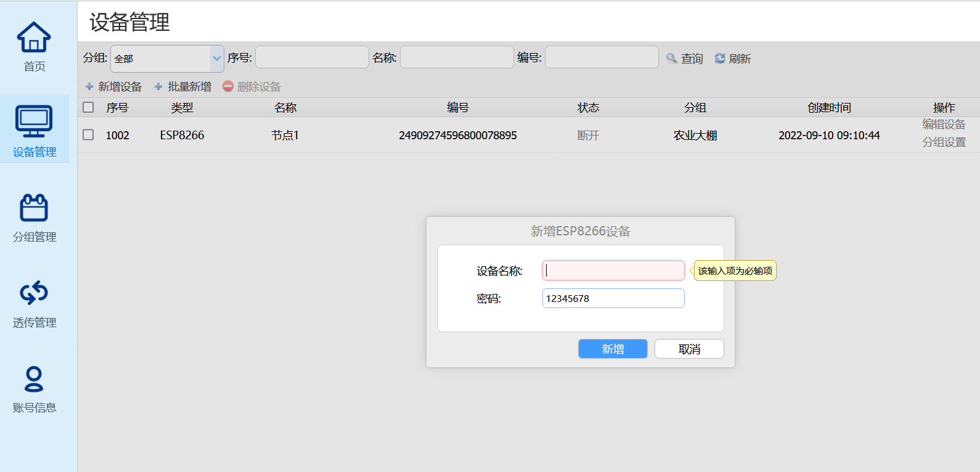
Task: Click the 查询 text button
Action: pyautogui.click(x=692, y=59)
